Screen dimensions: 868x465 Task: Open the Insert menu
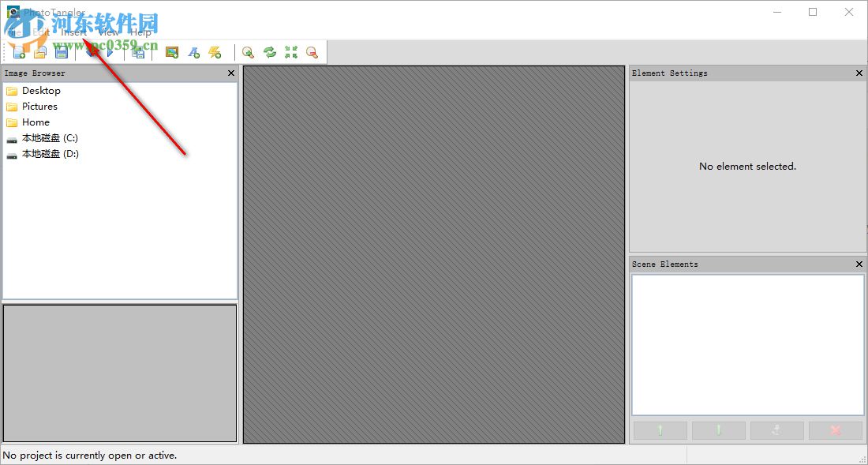[75, 32]
